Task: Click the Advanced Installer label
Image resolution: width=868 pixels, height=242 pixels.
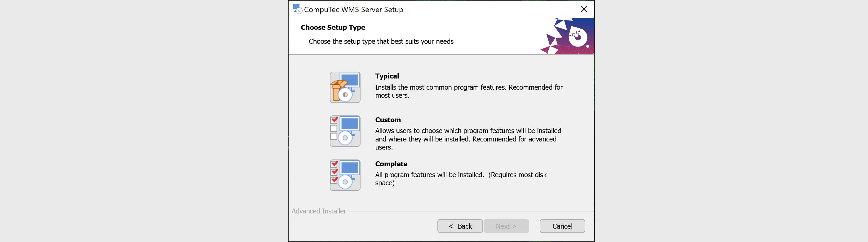Action: click(319, 211)
